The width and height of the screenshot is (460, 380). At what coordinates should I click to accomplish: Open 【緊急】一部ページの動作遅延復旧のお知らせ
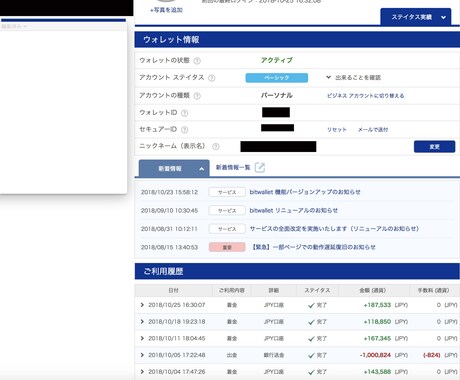313,247
